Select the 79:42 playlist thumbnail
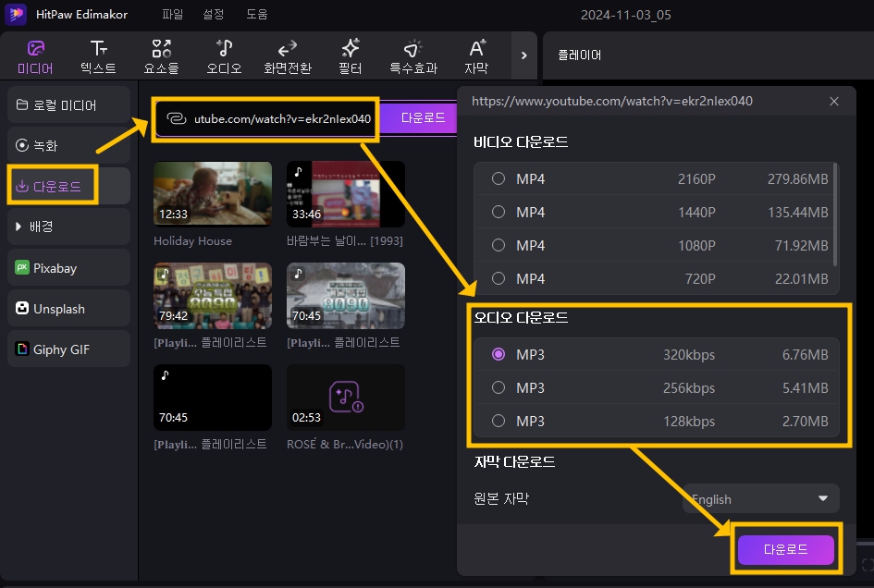Viewport: 874px width, 588px height. (213, 296)
